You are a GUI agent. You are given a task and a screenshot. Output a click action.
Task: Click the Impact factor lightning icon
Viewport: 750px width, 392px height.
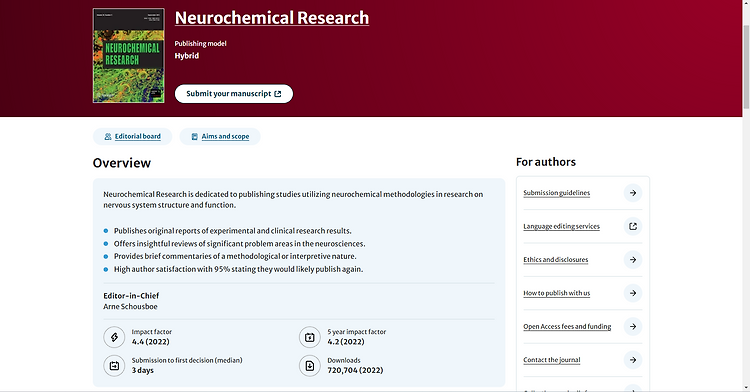click(x=114, y=338)
